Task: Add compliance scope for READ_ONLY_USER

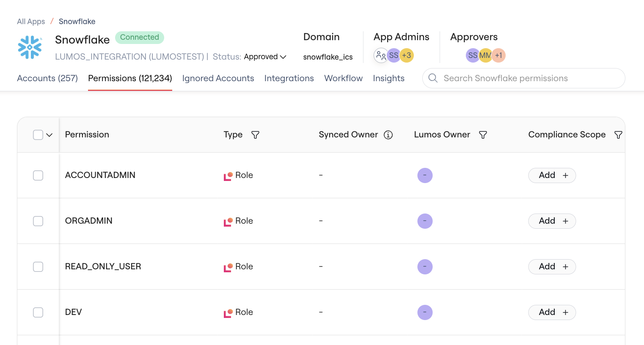Action: tap(552, 267)
